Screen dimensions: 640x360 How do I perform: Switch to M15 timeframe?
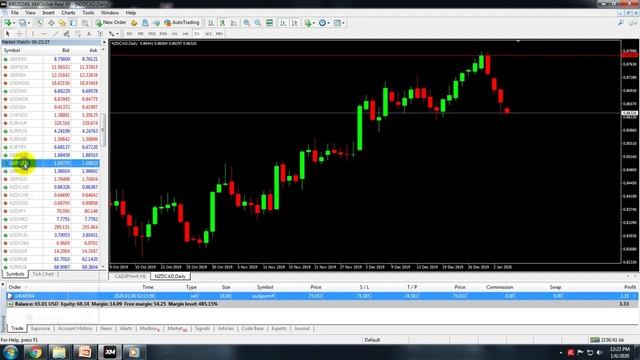pos(152,33)
